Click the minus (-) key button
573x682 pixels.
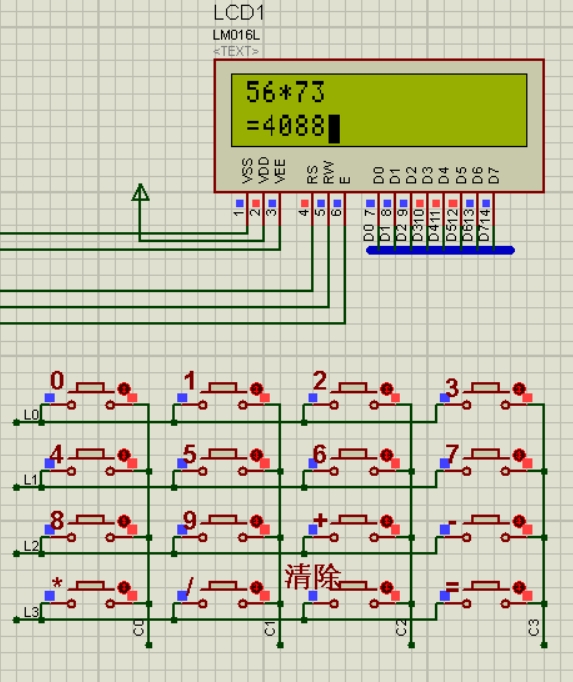tap(485, 520)
